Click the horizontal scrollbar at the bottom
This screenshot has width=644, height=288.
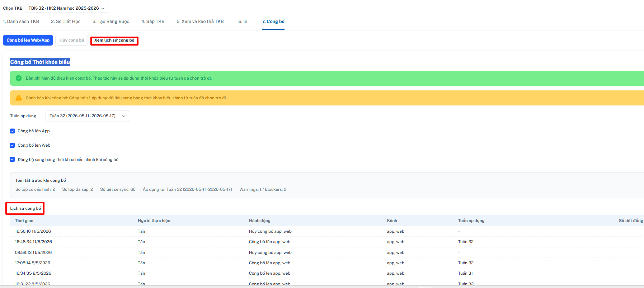322,287
